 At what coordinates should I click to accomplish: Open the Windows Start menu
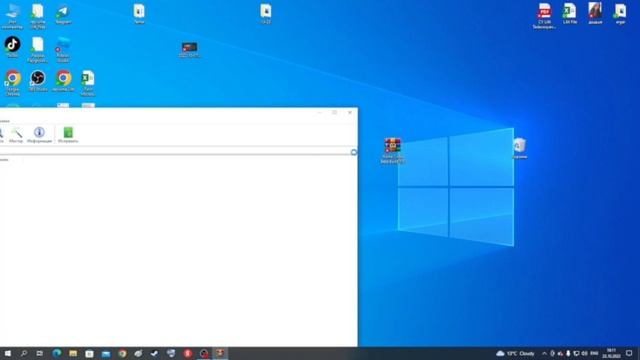[7, 353]
